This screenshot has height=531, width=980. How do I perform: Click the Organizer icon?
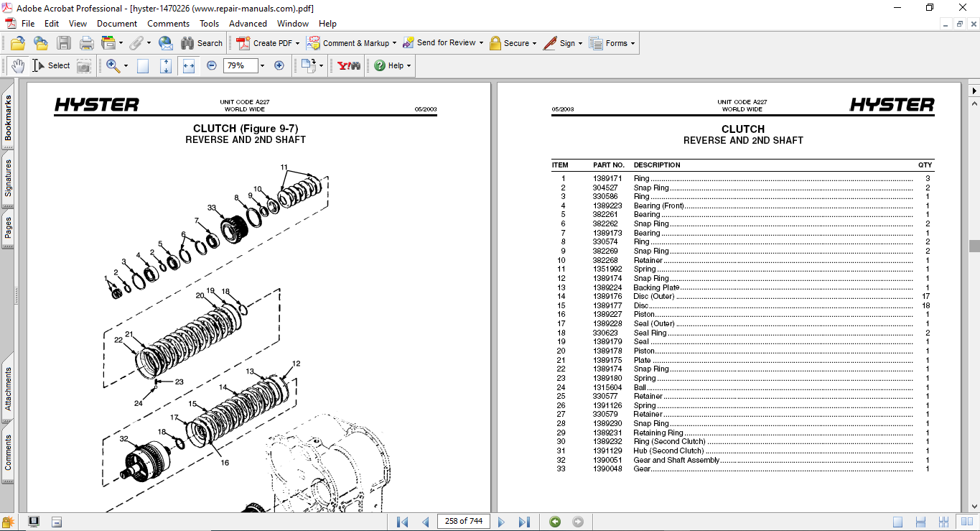pos(108,43)
